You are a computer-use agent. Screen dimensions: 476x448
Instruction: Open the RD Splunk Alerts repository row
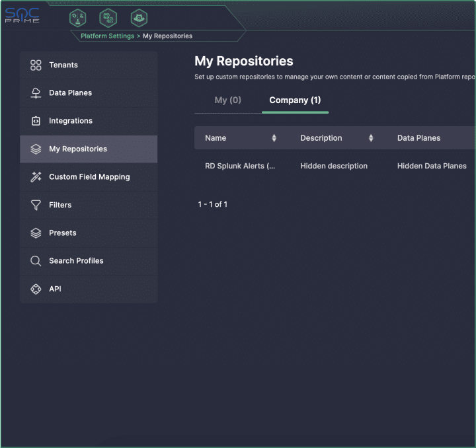click(239, 167)
